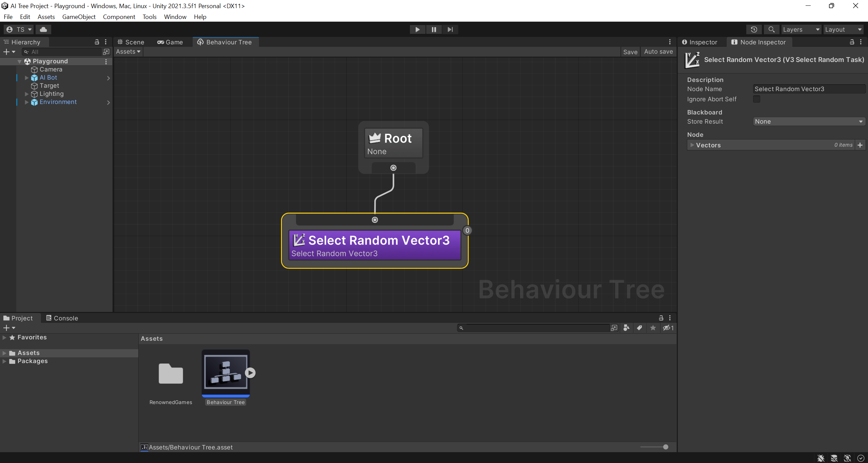Enable the Ignore Abort Self checkbox
868x463 pixels.
point(756,99)
